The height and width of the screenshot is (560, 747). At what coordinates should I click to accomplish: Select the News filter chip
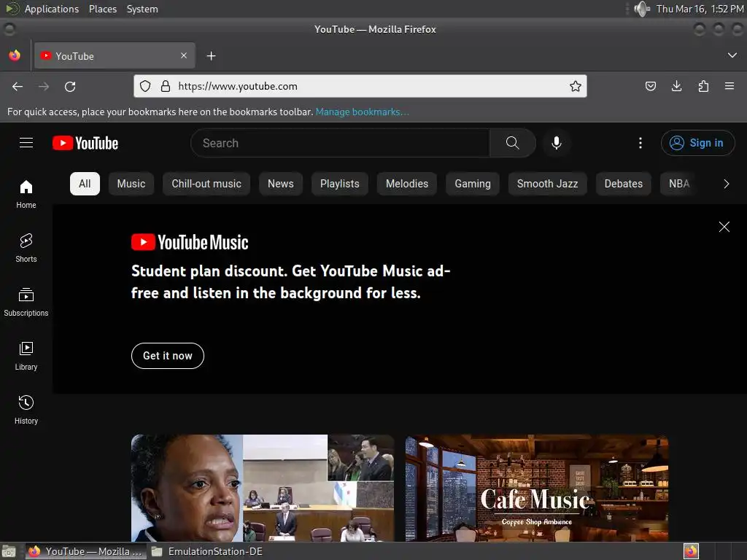[x=281, y=184]
